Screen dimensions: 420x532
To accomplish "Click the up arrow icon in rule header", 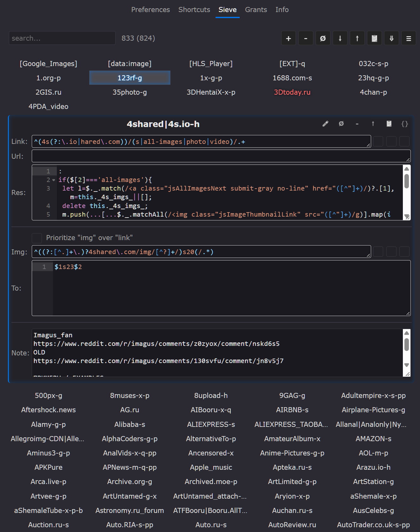I will (x=373, y=124).
